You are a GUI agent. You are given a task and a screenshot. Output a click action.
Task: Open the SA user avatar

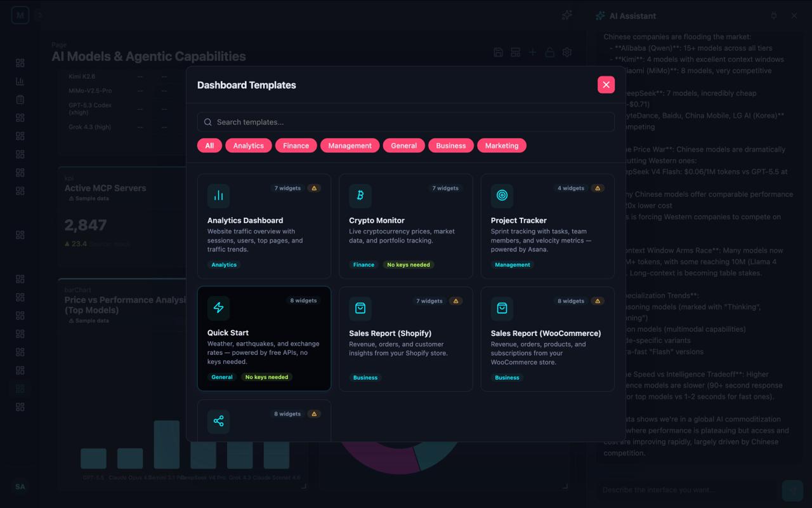(x=20, y=486)
